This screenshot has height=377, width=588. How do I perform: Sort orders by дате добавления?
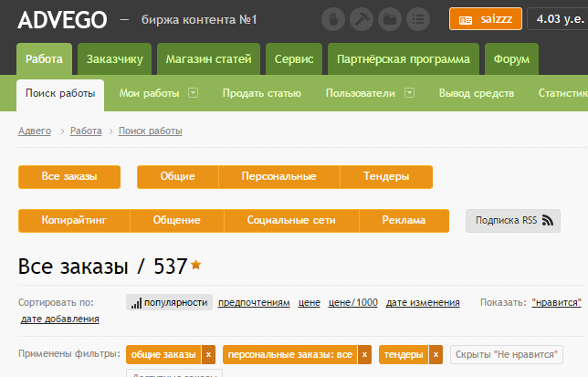click(x=59, y=319)
